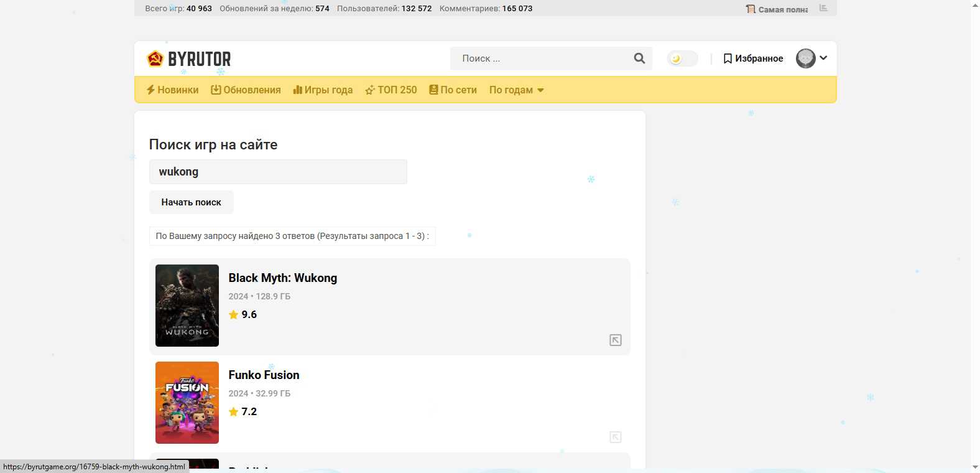Viewport: 980px width, 473px height.
Task: Click the page scrollbar up arrow
Action: (975, 5)
